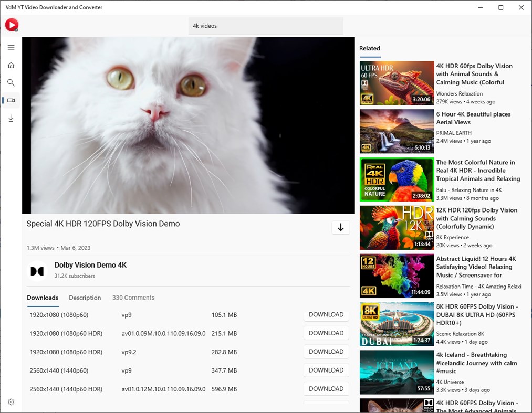The width and height of the screenshot is (532, 413).
Task: Click the 4k videos search field
Action: coord(265,26)
